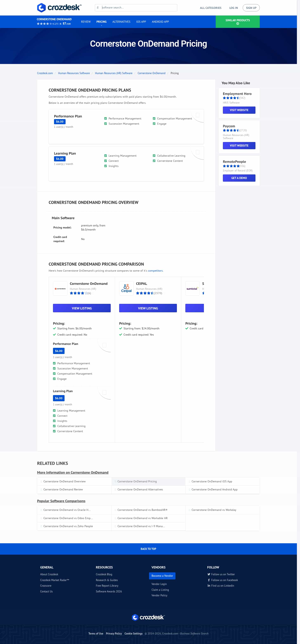Click Get a Demo for RemotePeople

point(239,178)
